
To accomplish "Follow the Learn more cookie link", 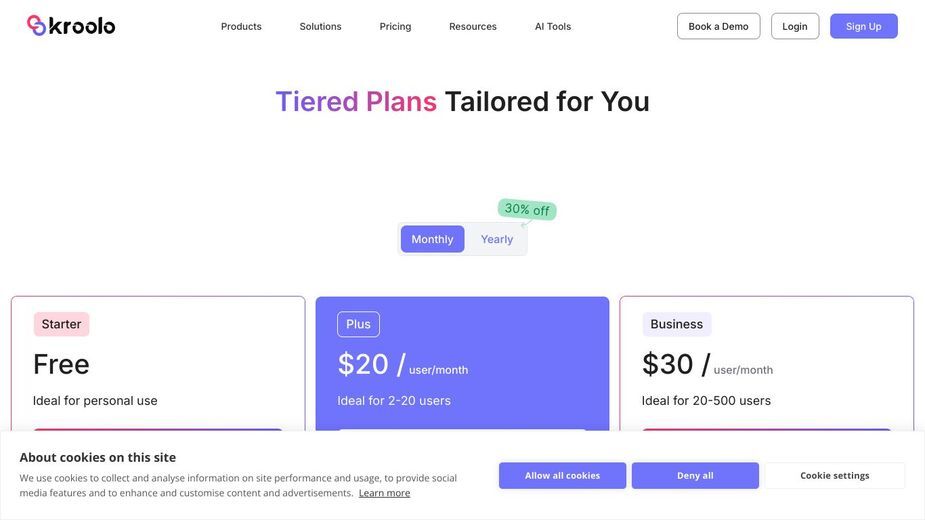I will [384, 493].
